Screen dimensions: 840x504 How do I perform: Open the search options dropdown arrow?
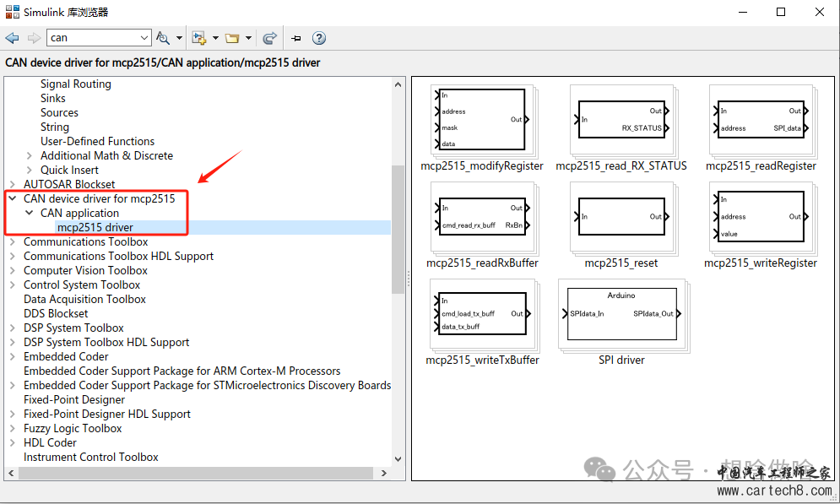180,38
